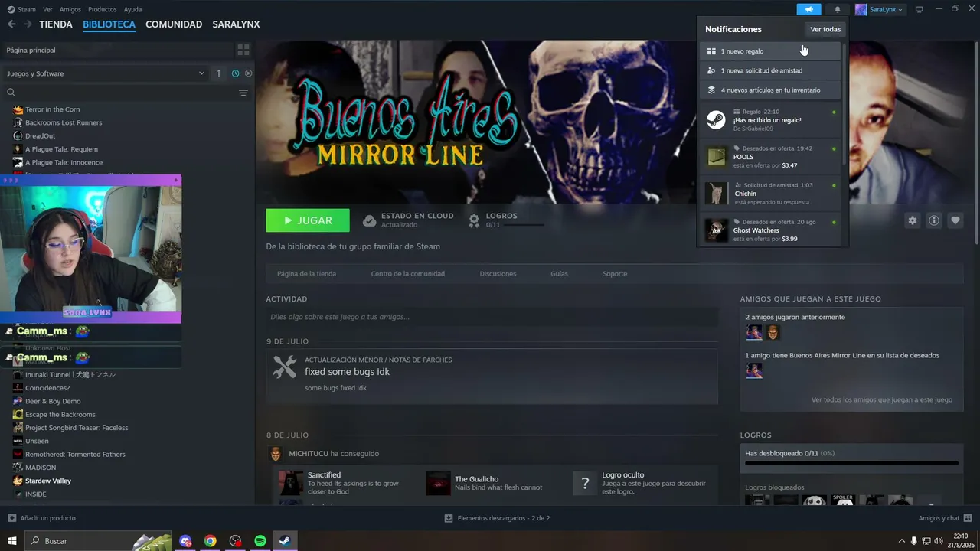Image resolution: width=980 pixels, height=551 pixels.
Task: Open Spotify from the taskbar
Action: click(260, 541)
